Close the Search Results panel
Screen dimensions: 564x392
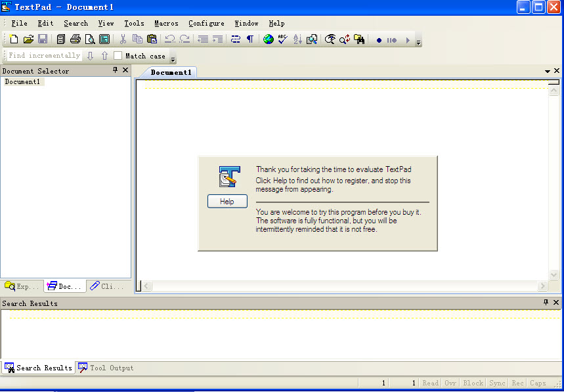coord(556,303)
